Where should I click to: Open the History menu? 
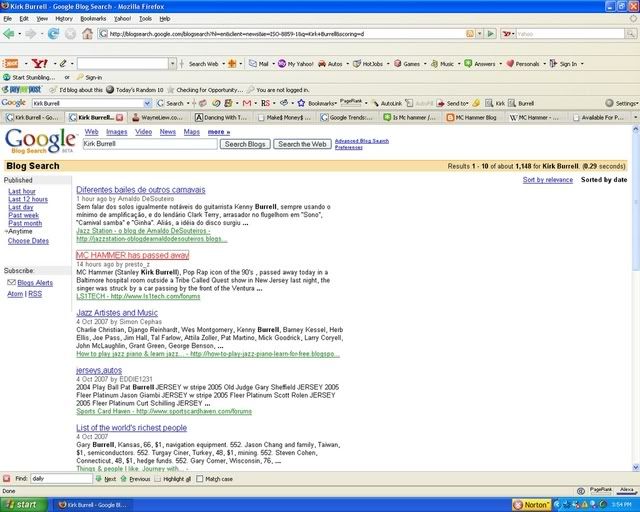64,19
